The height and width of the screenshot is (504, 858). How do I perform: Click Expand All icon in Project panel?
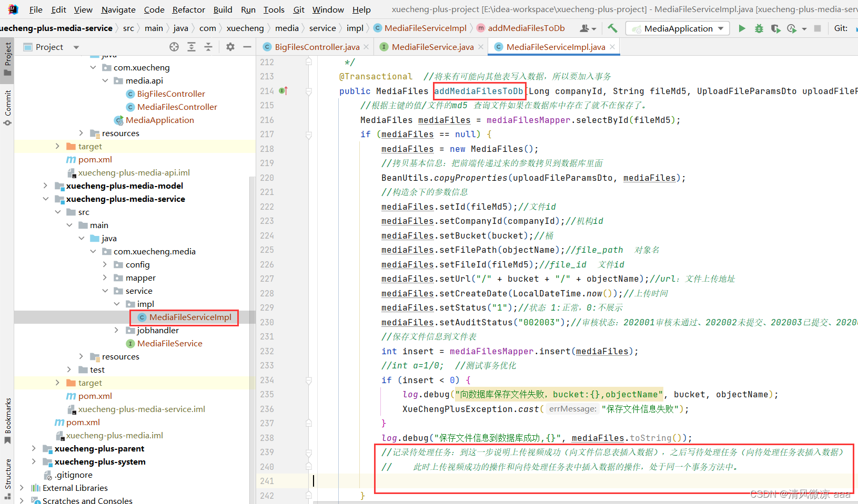pyautogui.click(x=191, y=47)
